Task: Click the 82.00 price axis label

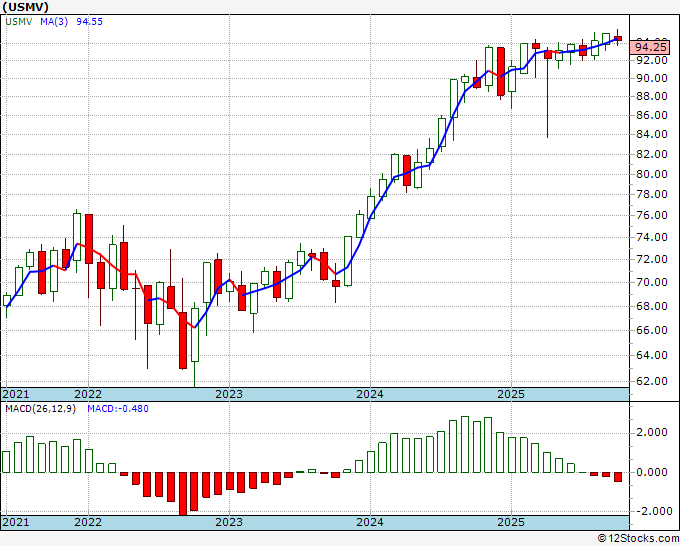Action: [x=652, y=154]
